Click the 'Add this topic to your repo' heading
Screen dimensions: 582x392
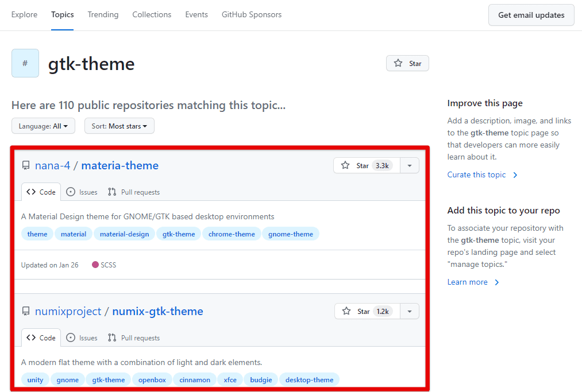(x=503, y=210)
